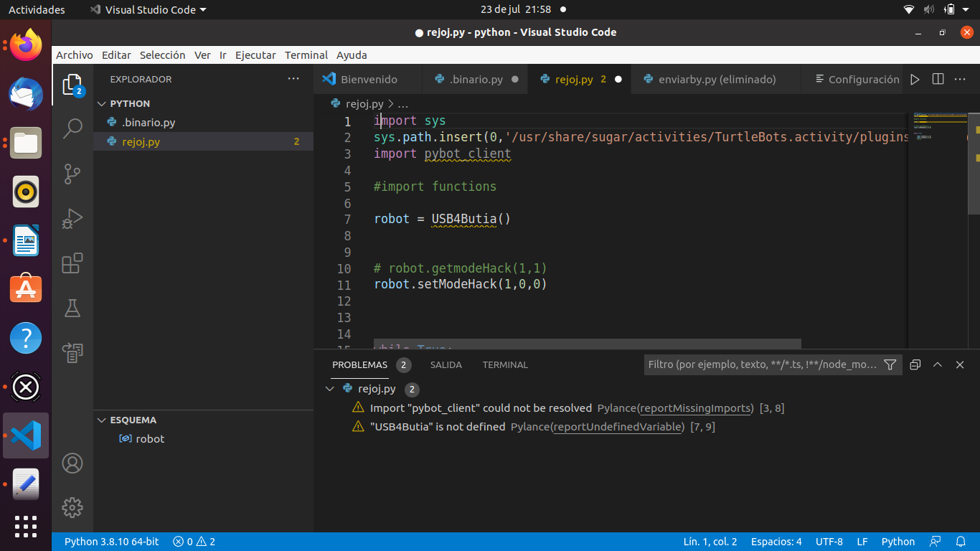Open the Search view in activity bar
The width and height of the screenshot is (980, 551).
coord(72,129)
